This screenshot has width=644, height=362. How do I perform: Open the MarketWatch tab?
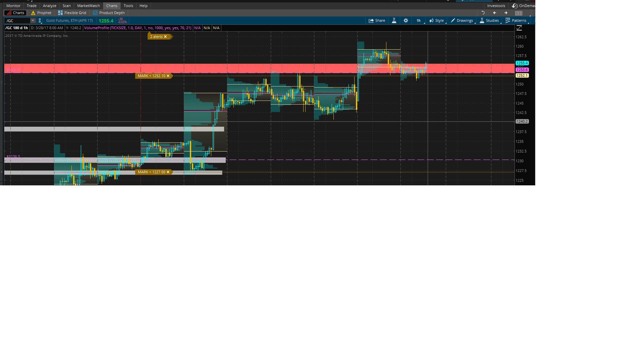89,6
